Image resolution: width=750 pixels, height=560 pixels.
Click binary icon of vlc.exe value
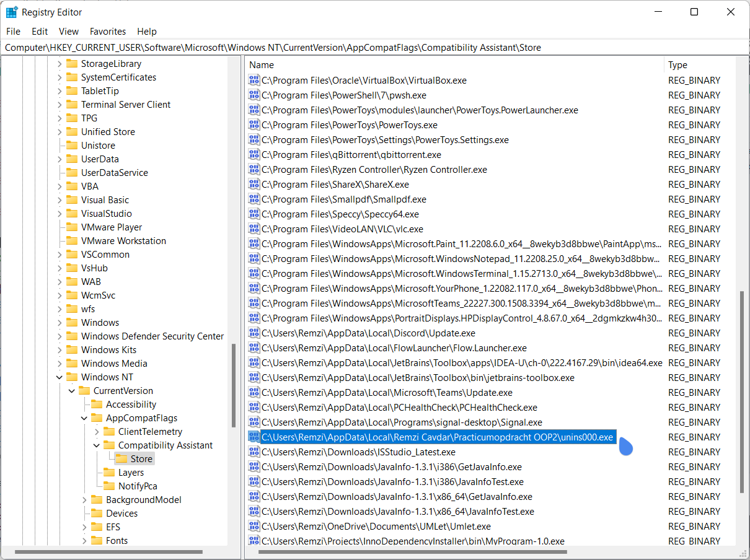coord(254,229)
